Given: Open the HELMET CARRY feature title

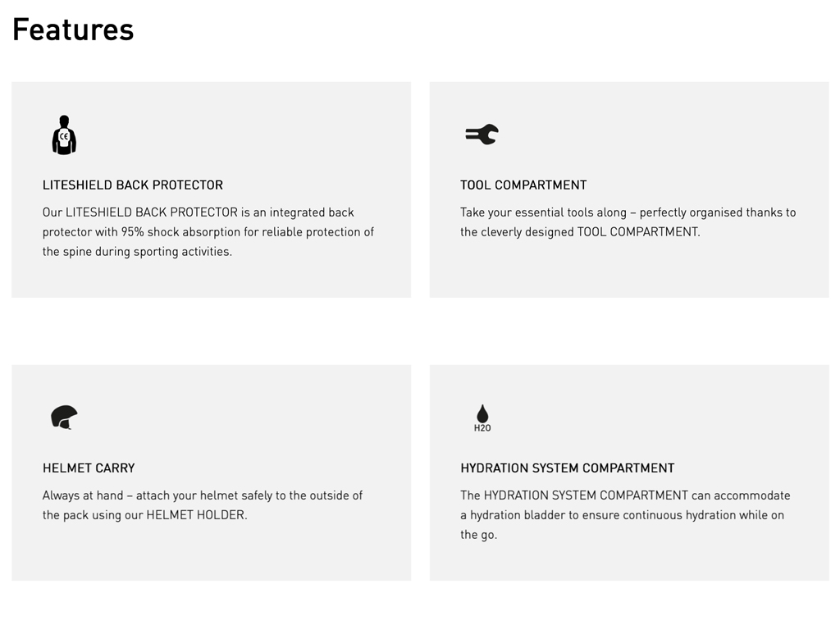Looking at the screenshot, I should [x=89, y=468].
